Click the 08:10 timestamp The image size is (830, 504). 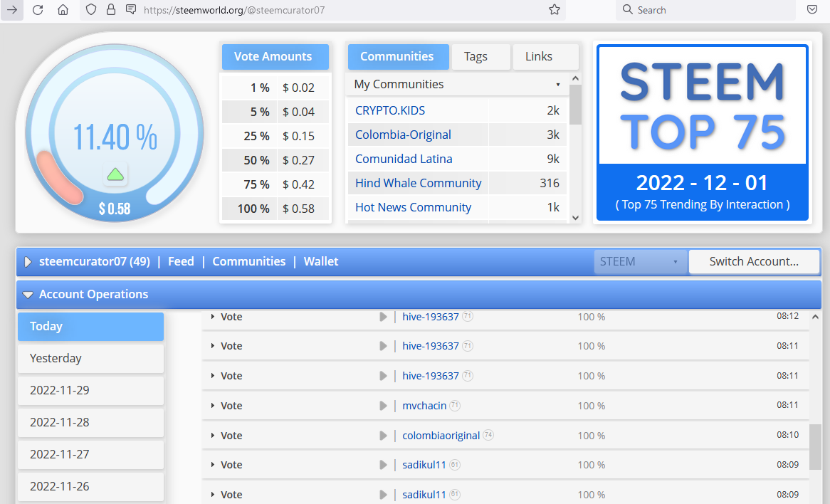[788, 435]
